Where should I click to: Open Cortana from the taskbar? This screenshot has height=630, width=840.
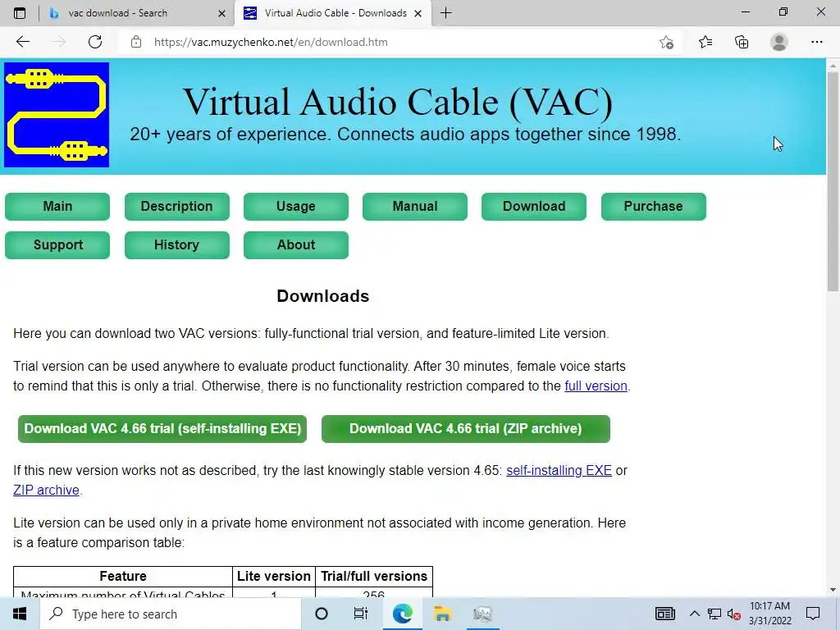coord(322,614)
